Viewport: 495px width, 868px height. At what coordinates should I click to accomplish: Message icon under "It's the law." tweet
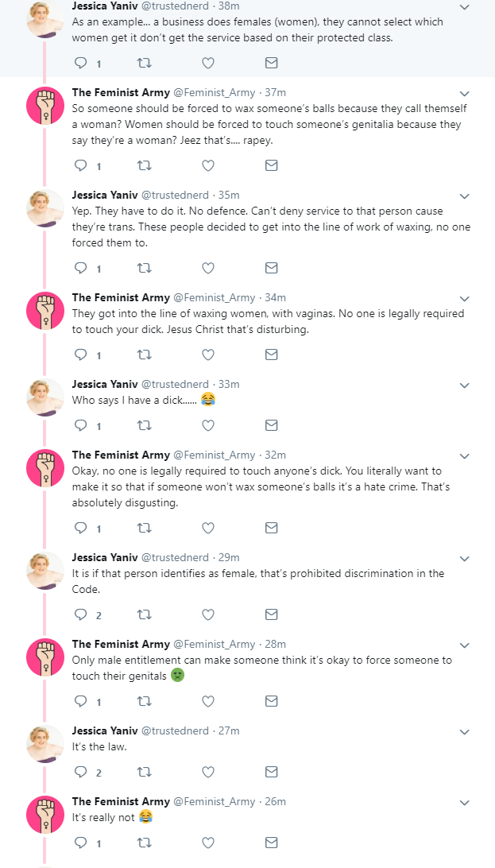[x=271, y=772]
